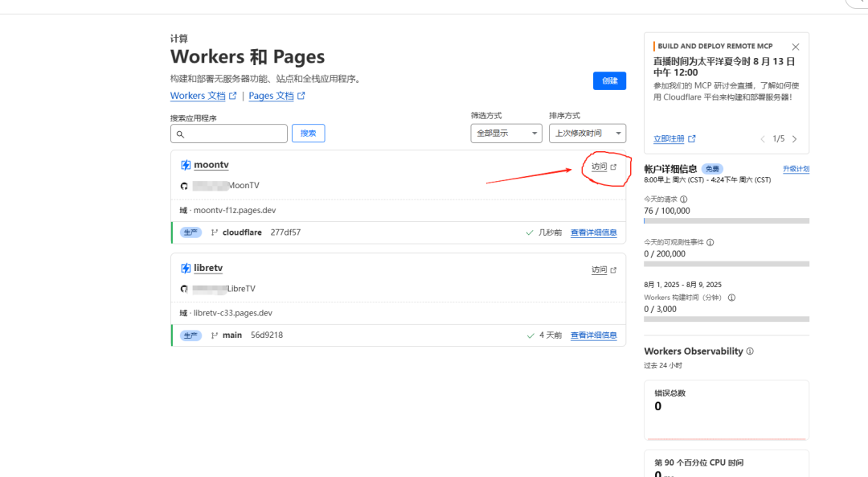This screenshot has height=477, width=868.
Task: Click external link icon beside Pages 文档
Action: click(x=301, y=96)
